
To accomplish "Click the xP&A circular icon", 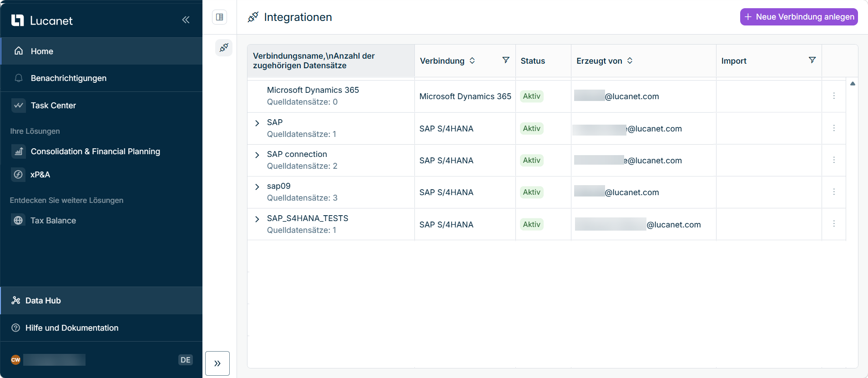I will 19,174.
